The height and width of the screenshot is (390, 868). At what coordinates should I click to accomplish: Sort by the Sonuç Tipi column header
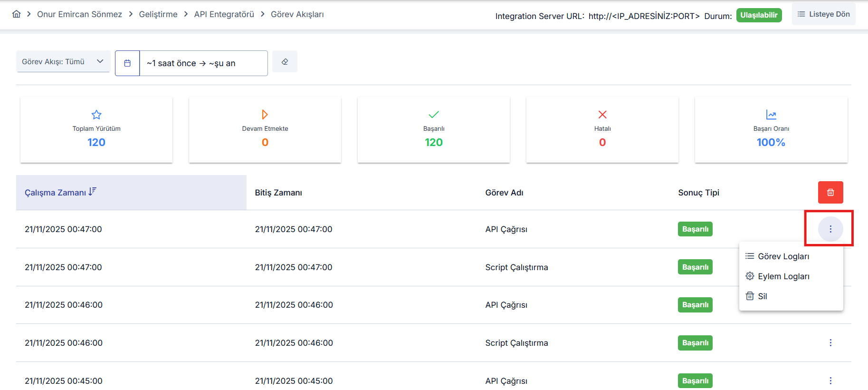698,193
